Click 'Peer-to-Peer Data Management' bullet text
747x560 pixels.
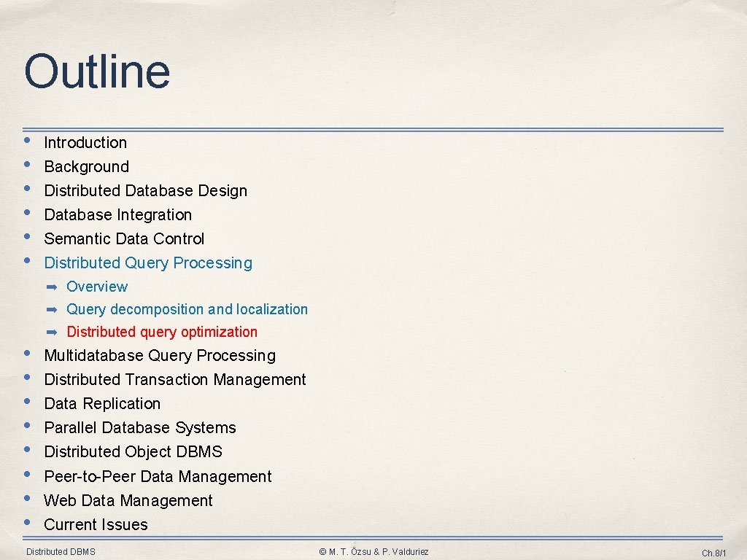(158, 476)
